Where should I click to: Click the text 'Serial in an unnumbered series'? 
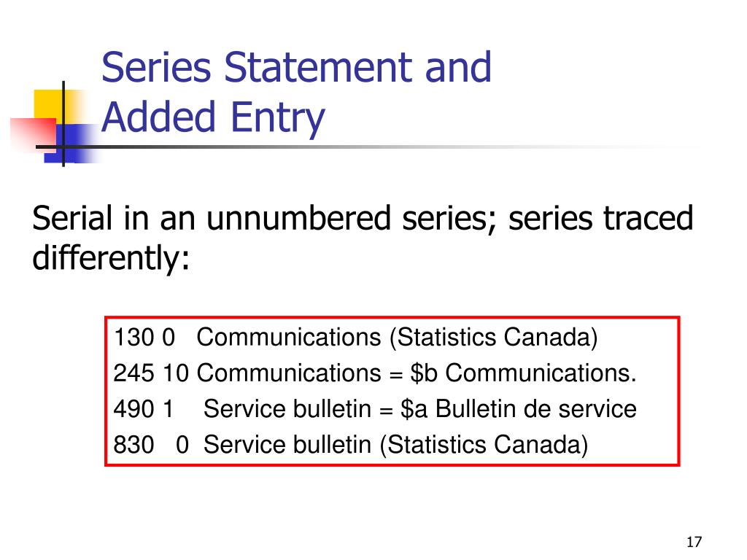tap(262, 218)
